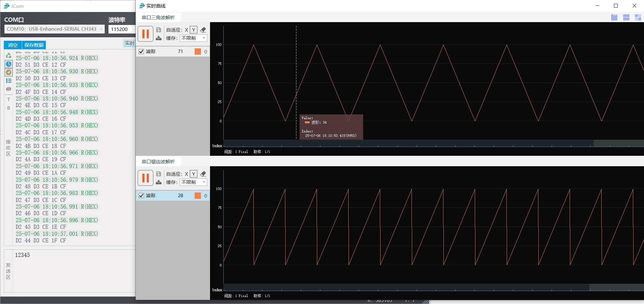Open the COM10 port dropdown
The height and width of the screenshot is (304, 644).
click(x=54, y=29)
